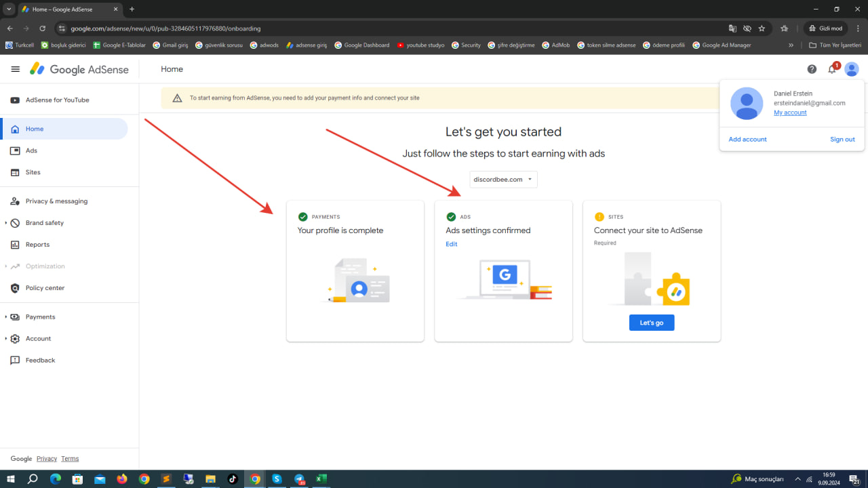868x488 pixels.
Task: Click Add account in the popup
Action: pyautogui.click(x=747, y=139)
